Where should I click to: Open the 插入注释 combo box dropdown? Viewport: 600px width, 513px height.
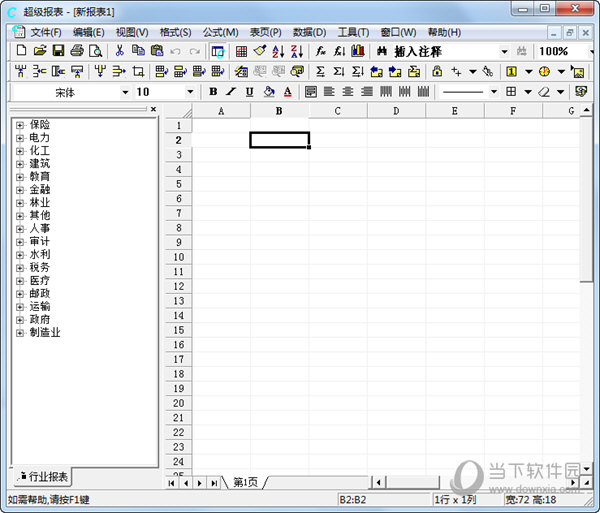[504, 51]
